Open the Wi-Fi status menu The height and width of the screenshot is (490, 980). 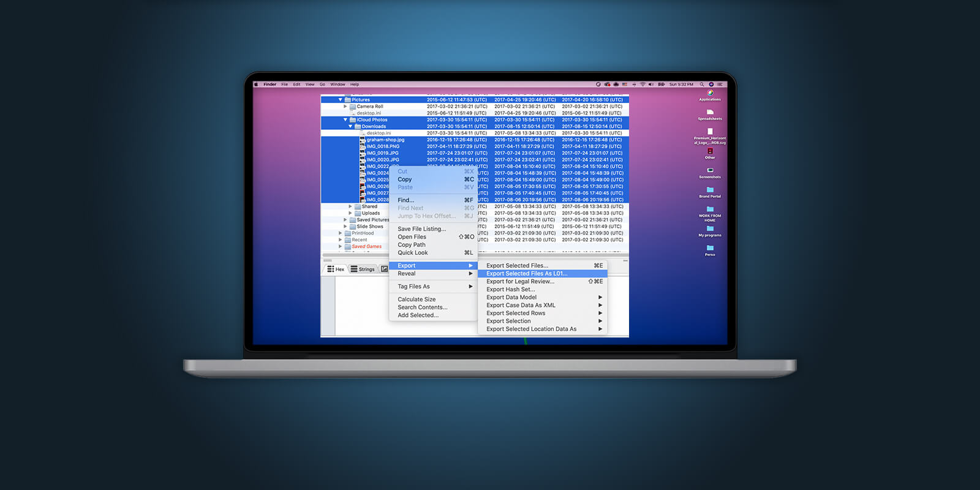click(x=643, y=85)
